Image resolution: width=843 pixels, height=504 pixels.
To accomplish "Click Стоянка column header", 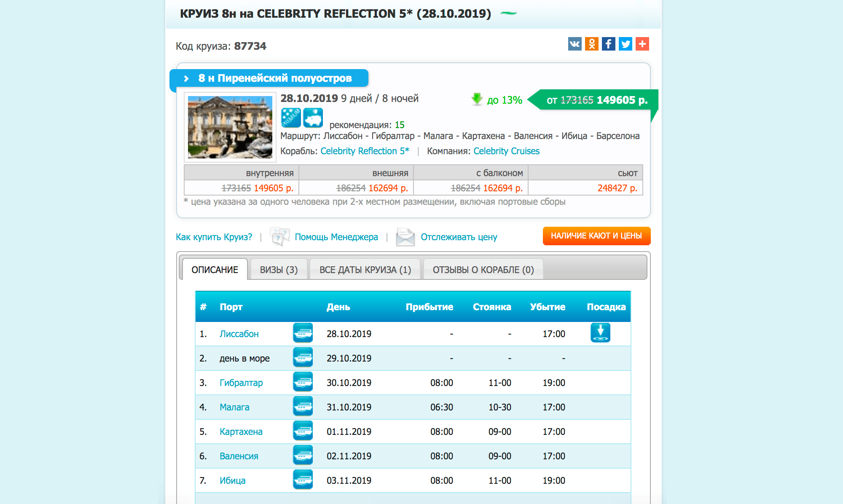I will [x=492, y=307].
